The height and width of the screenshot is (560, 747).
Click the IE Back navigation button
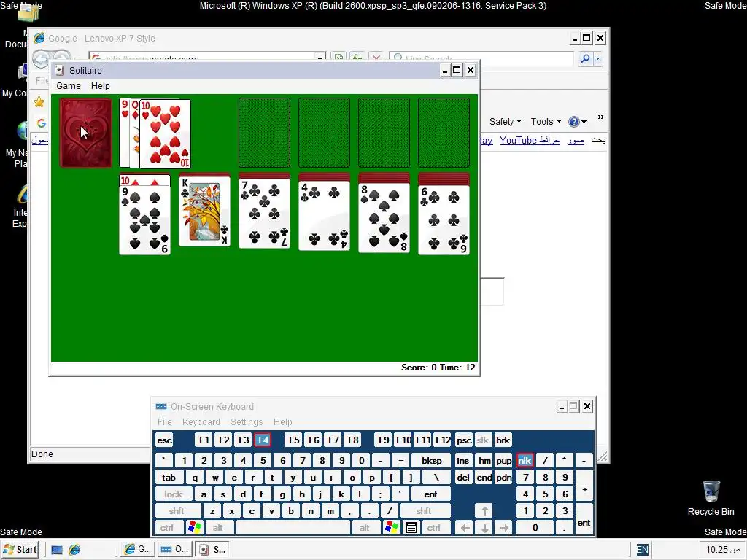[x=41, y=59]
